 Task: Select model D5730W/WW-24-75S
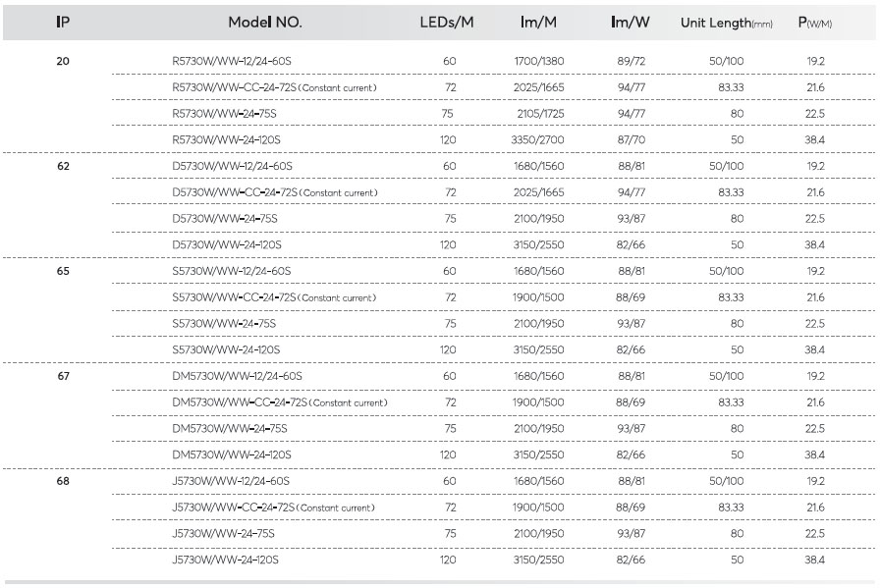[225, 219]
